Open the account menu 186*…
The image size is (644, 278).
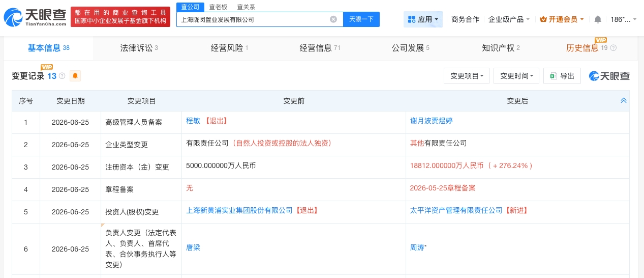[x=623, y=19]
